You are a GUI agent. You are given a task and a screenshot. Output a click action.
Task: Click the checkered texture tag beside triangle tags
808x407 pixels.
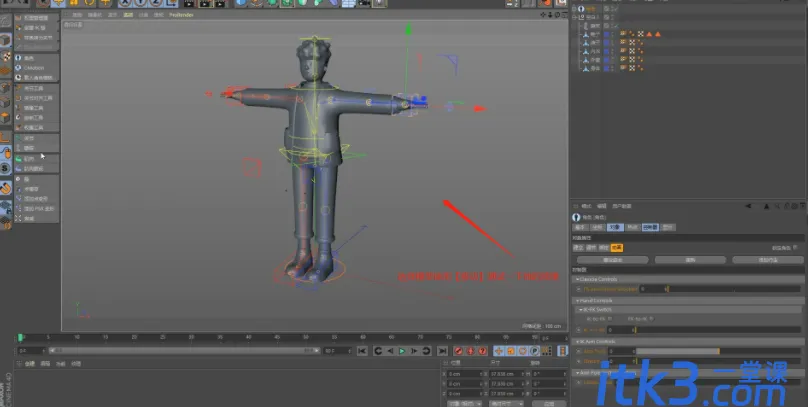(x=641, y=34)
